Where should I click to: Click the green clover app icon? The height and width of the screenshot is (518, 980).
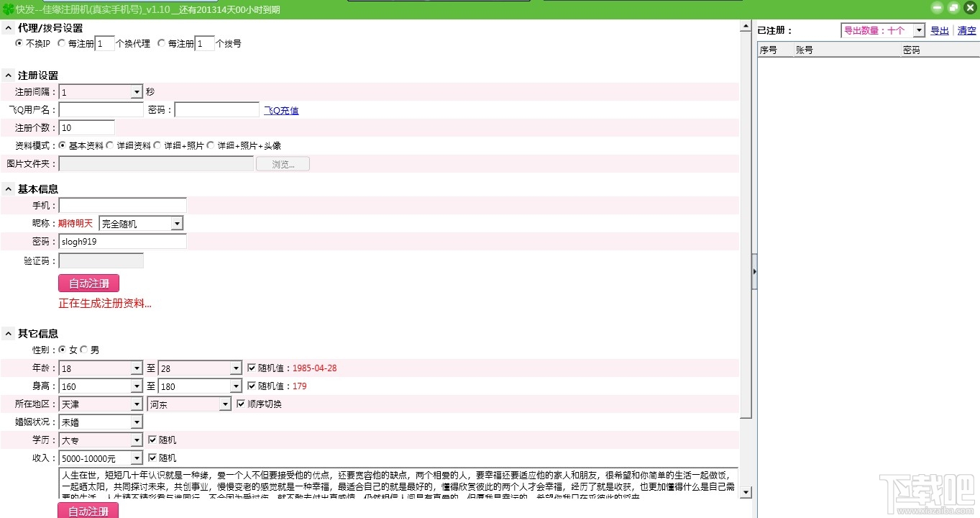pos(8,9)
